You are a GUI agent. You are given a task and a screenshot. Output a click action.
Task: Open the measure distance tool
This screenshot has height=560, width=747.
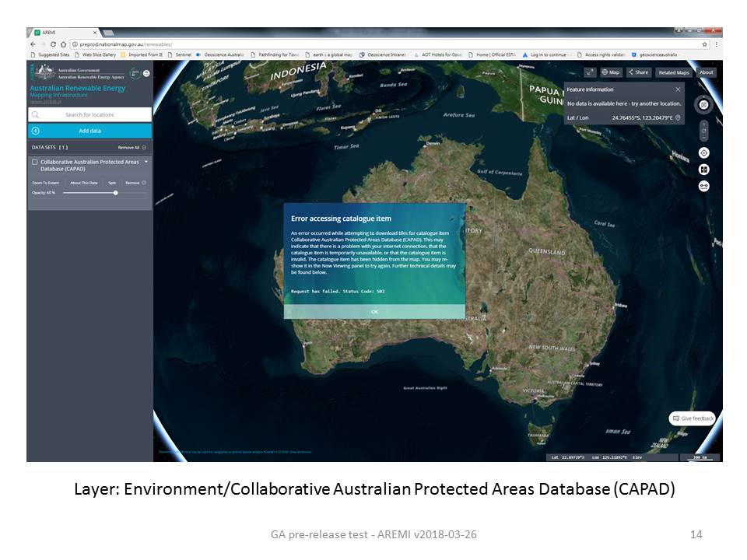703,186
